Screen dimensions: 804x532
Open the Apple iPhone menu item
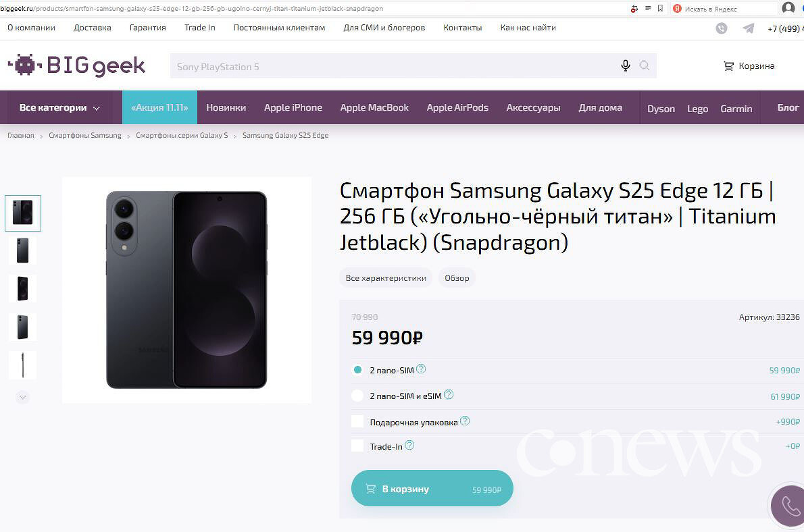point(293,107)
